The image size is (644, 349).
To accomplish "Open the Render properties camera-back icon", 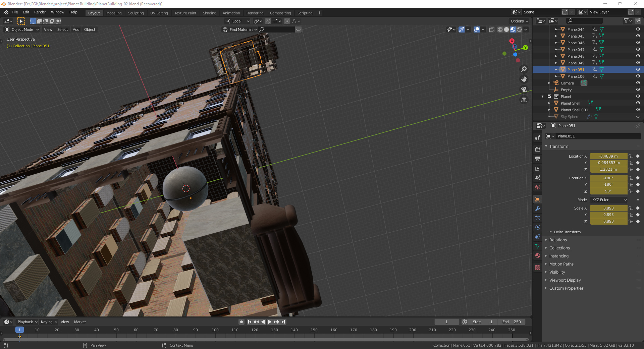I will [x=538, y=150].
